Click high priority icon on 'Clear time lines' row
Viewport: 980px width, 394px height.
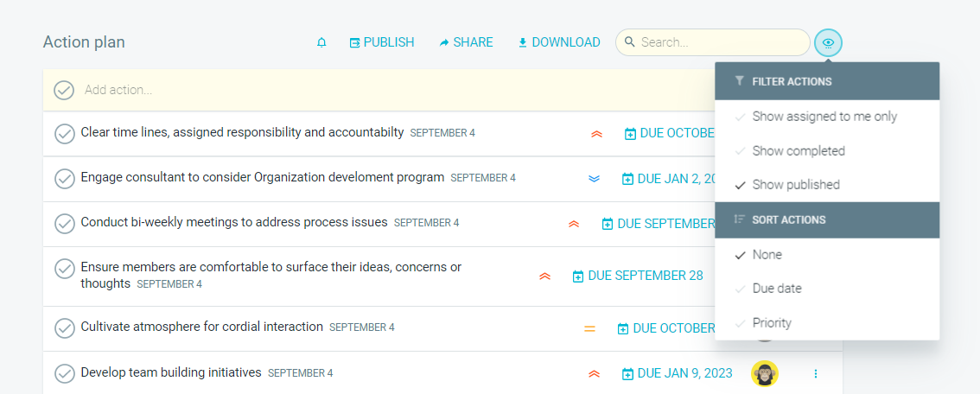click(x=596, y=134)
